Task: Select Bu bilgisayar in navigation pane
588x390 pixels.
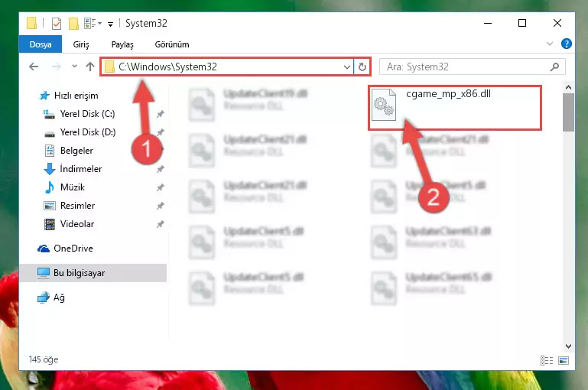Action: pyautogui.click(x=93, y=273)
